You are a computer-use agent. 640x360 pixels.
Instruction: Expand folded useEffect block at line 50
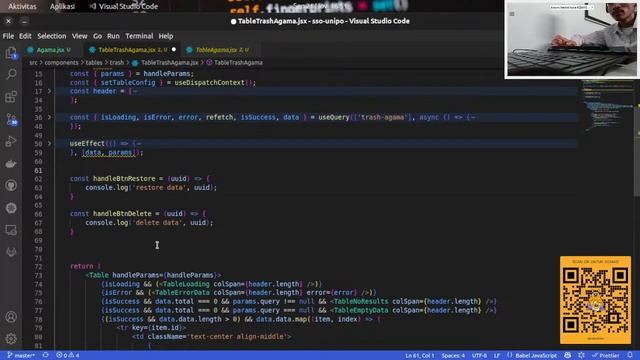(50, 143)
